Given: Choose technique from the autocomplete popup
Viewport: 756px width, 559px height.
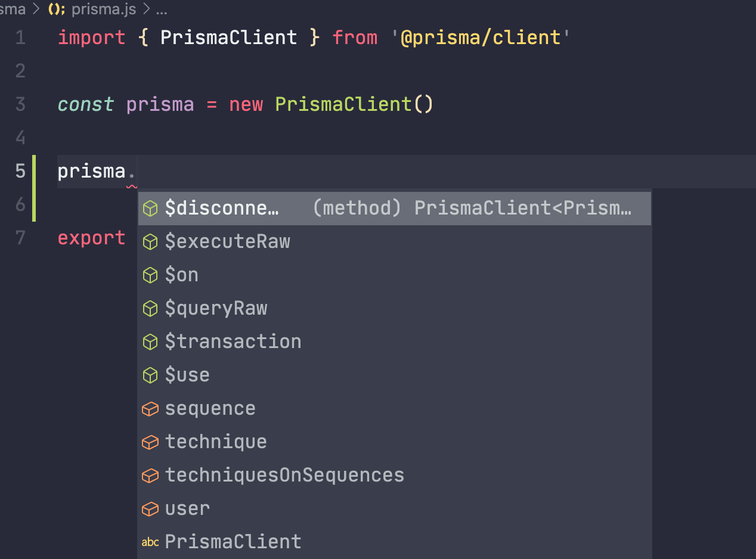Looking at the screenshot, I should coord(216,442).
